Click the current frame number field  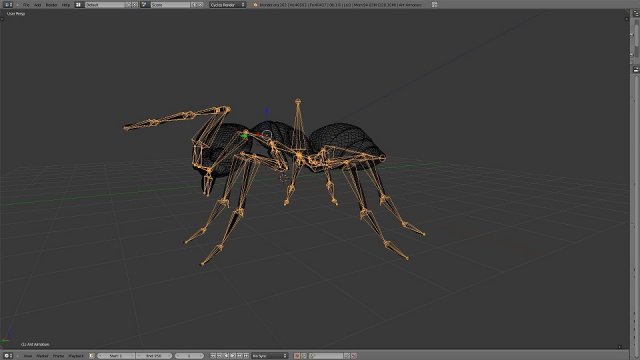coord(189,356)
